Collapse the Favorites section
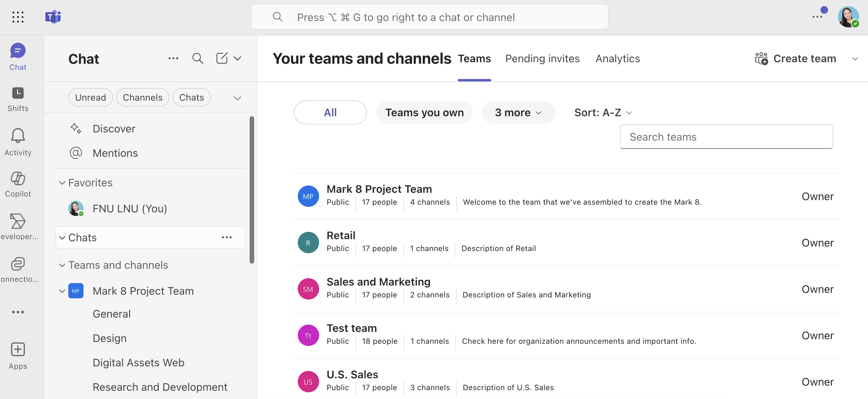Screen dimensions: 868x399 tap(62, 183)
